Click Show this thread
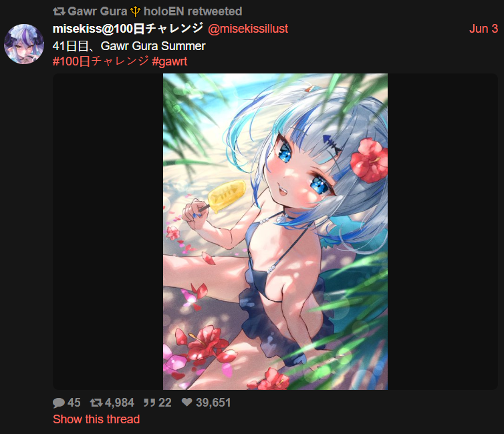Screen dimensions: 504x434 [x=96, y=419]
